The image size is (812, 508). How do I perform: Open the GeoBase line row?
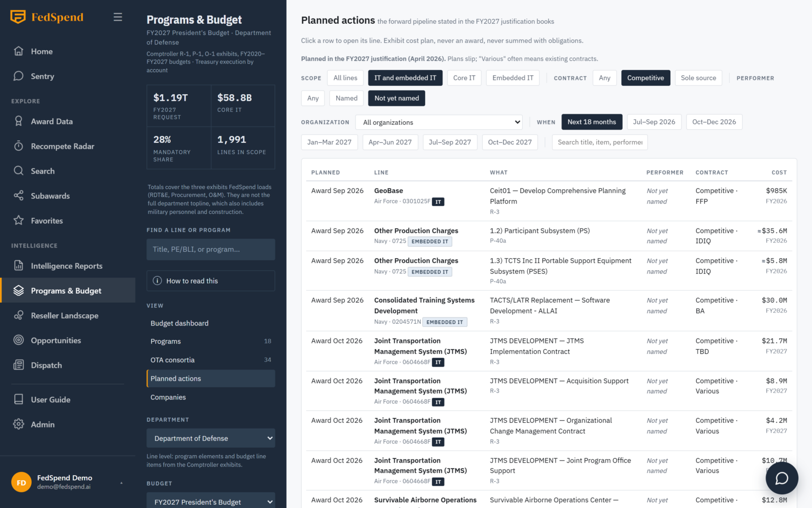click(549, 201)
